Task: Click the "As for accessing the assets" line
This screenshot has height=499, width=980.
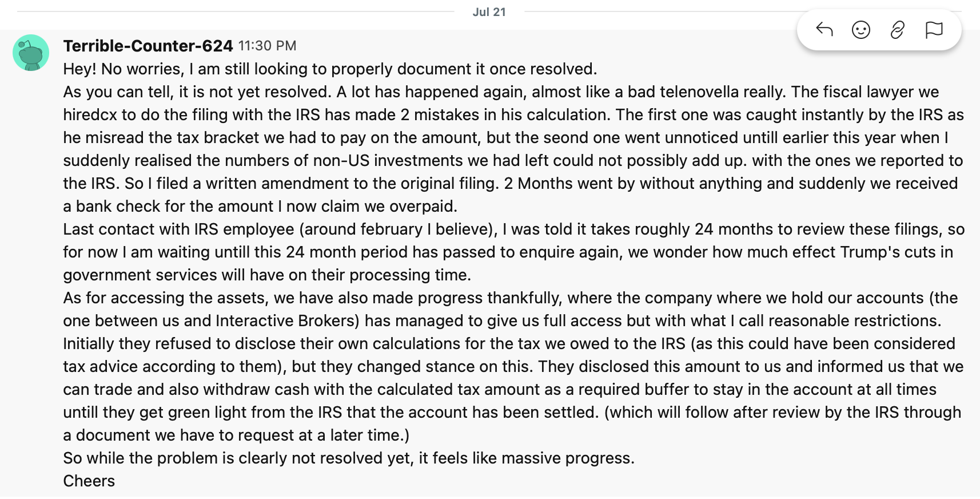Action: (510, 298)
